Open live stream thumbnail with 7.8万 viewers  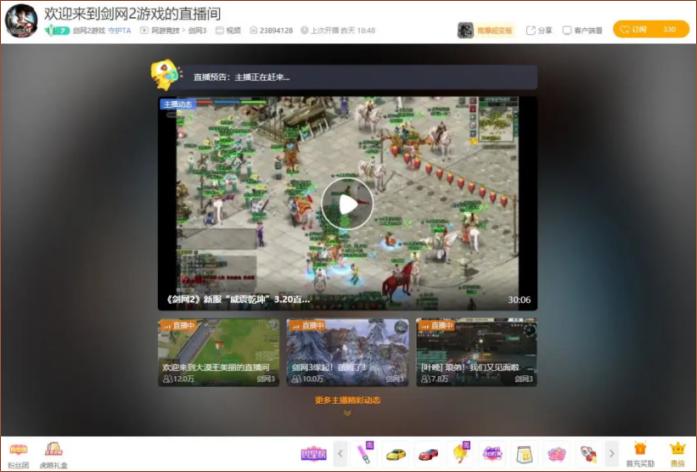(476, 352)
